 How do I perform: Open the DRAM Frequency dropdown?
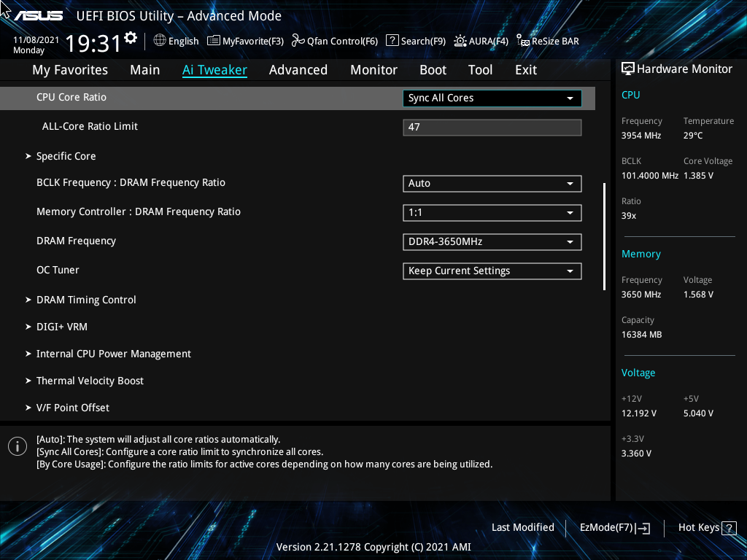(x=492, y=242)
